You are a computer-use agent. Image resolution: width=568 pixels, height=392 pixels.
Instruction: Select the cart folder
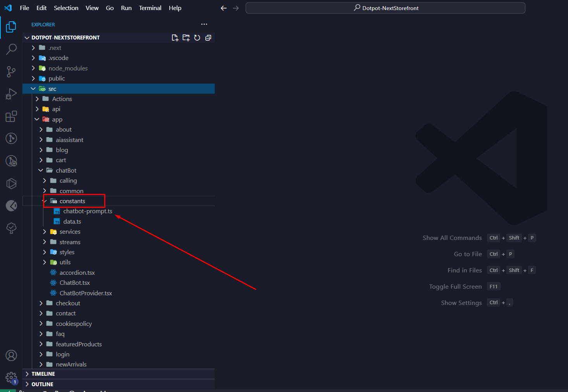pyautogui.click(x=119, y=160)
